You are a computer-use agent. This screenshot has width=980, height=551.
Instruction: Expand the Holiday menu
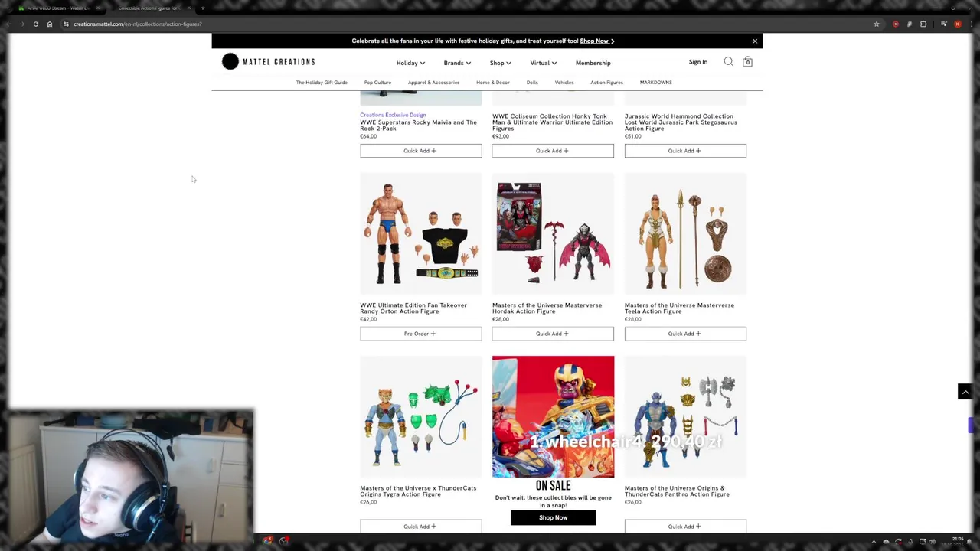410,63
